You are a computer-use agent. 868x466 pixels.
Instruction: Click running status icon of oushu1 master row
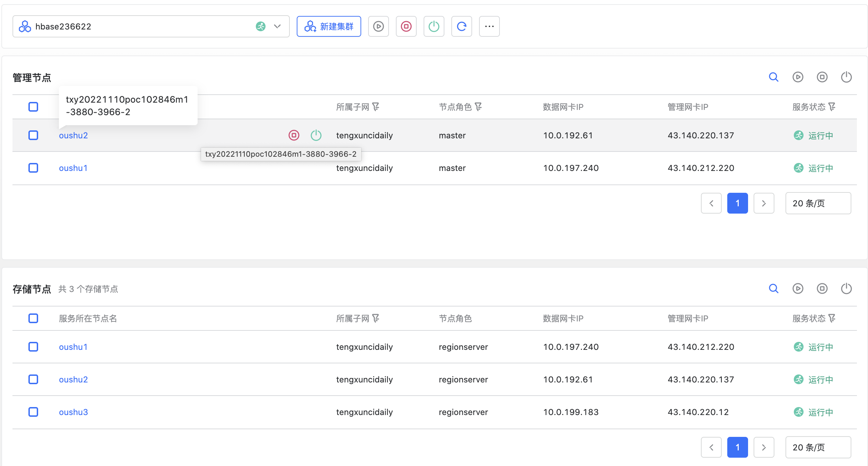pos(799,168)
